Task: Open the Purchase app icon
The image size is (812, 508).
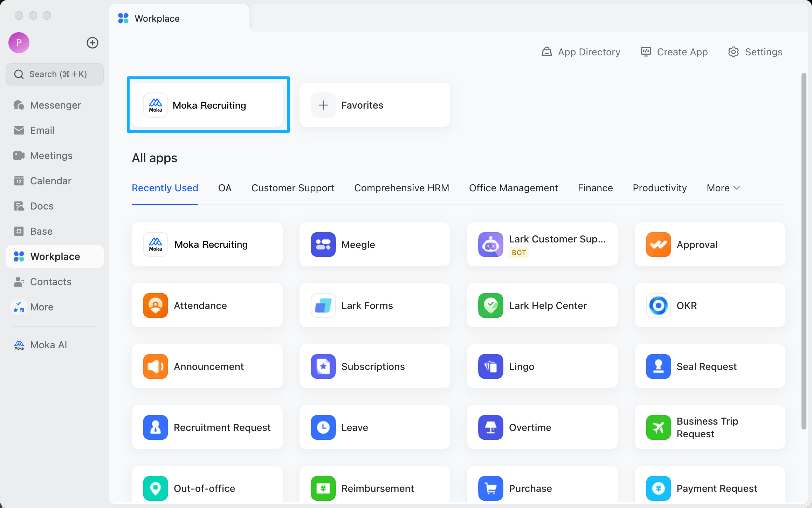Action: 491,488
